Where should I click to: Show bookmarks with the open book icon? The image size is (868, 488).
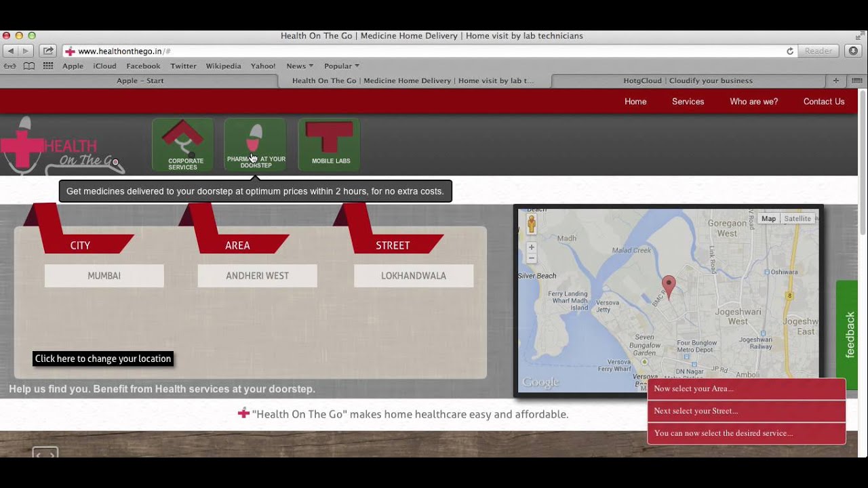(29, 66)
